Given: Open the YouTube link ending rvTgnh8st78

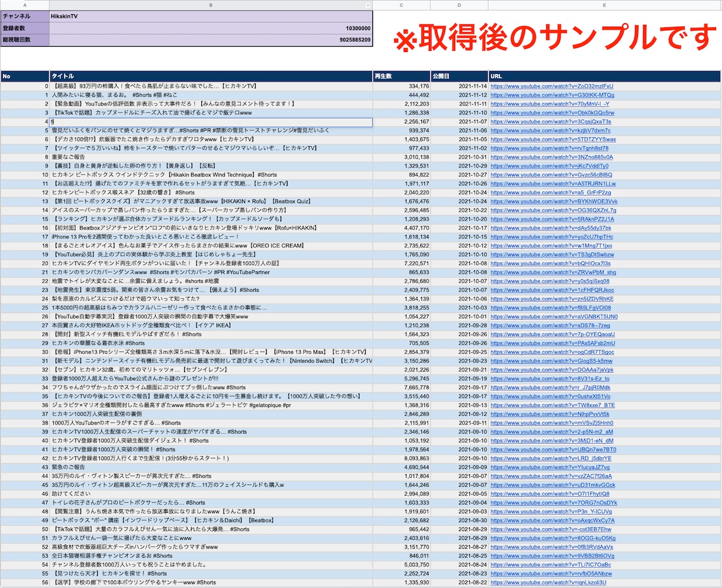Looking at the screenshot, I should [x=549, y=148].
